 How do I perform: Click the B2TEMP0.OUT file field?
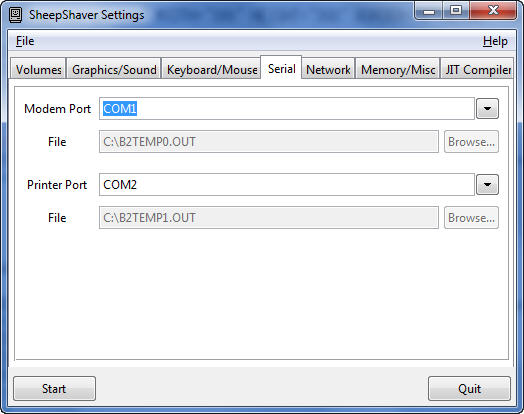coord(269,142)
